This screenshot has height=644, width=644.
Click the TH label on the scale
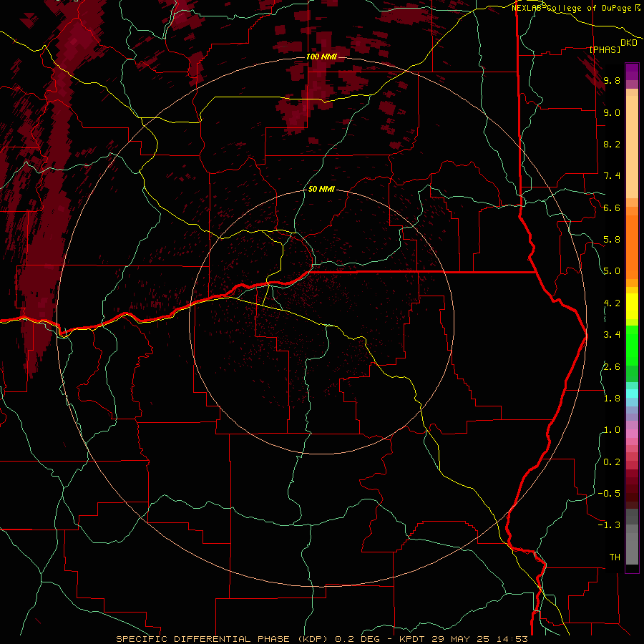[615, 557]
